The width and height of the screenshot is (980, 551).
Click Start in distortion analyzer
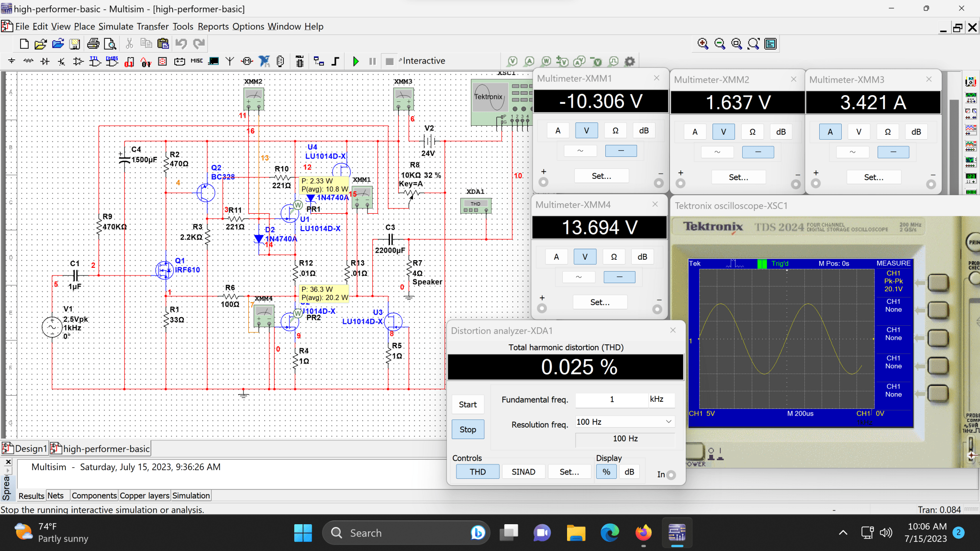468,405
